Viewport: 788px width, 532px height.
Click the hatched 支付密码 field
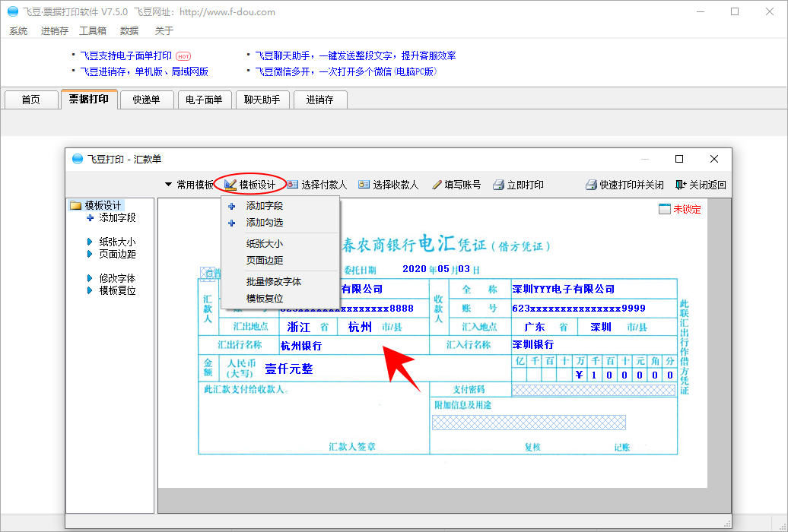point(593,391)
